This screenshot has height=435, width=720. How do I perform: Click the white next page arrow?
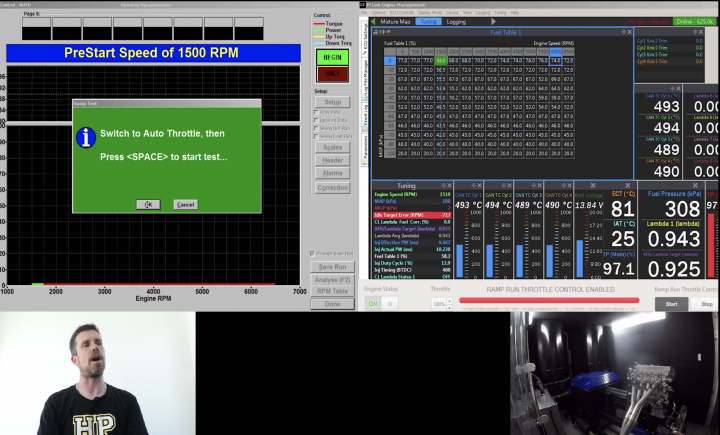coord(493,22)
